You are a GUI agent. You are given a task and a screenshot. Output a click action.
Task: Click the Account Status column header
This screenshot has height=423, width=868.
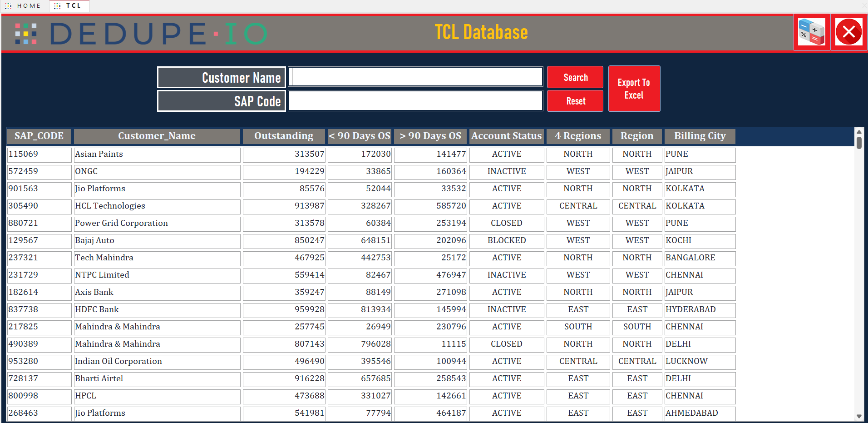[506, 136]
